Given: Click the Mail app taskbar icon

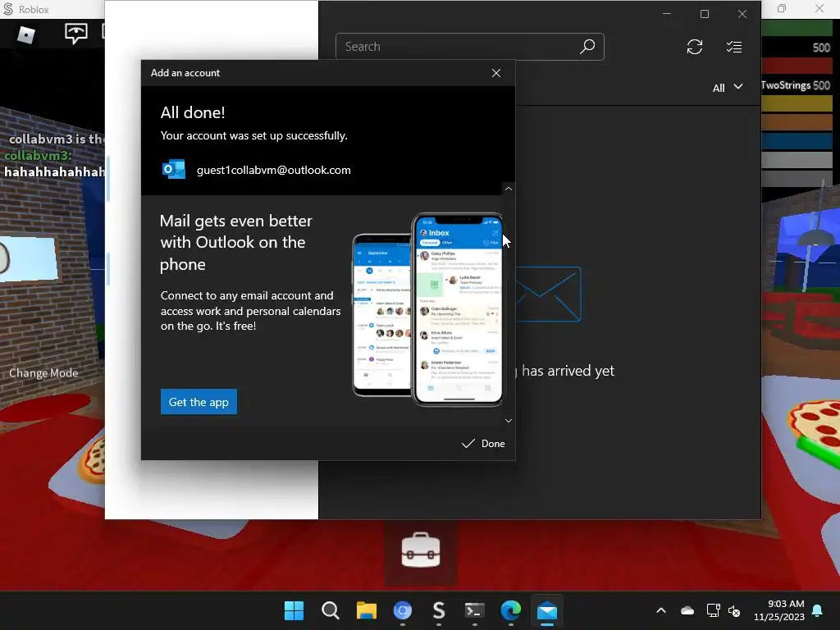Looking at the screenshot, I should tap(547, 610).
